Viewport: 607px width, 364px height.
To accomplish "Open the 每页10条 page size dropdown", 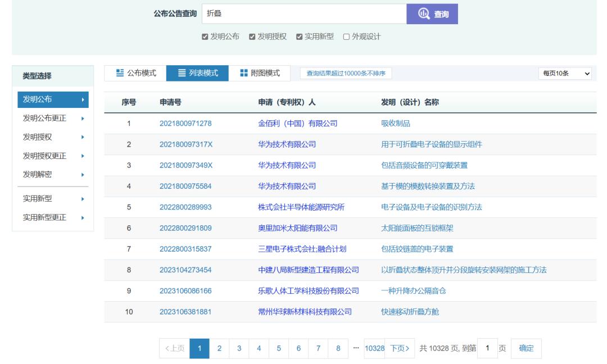I will (565, 74).
